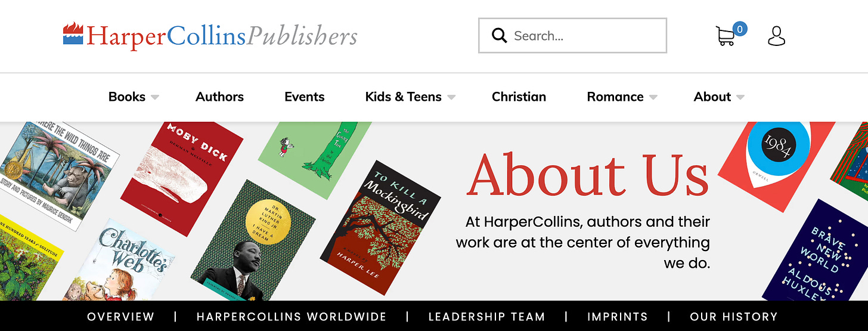Click the magnifying glass search icon
This screenshot has height=331, width=868.
pos(499,36)
